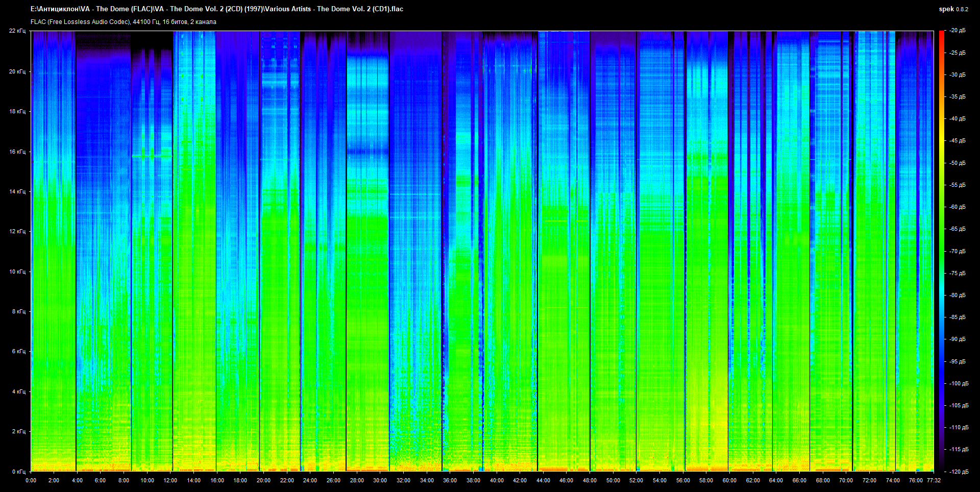This screenshot has height=492, width=980.
Task: Click the 48:00 time axis marker
Action: pyautogui.click(x=590, y=480)
